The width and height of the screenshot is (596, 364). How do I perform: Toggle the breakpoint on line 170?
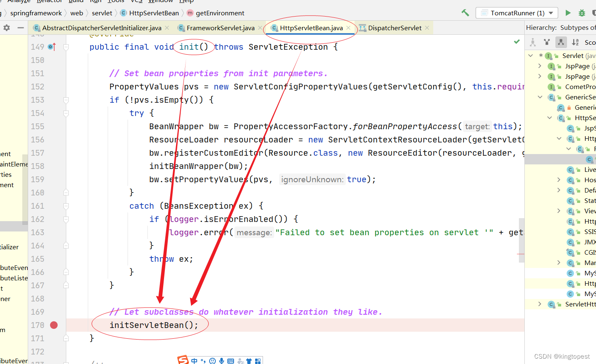pyautogui.click(x=54, y=325)
